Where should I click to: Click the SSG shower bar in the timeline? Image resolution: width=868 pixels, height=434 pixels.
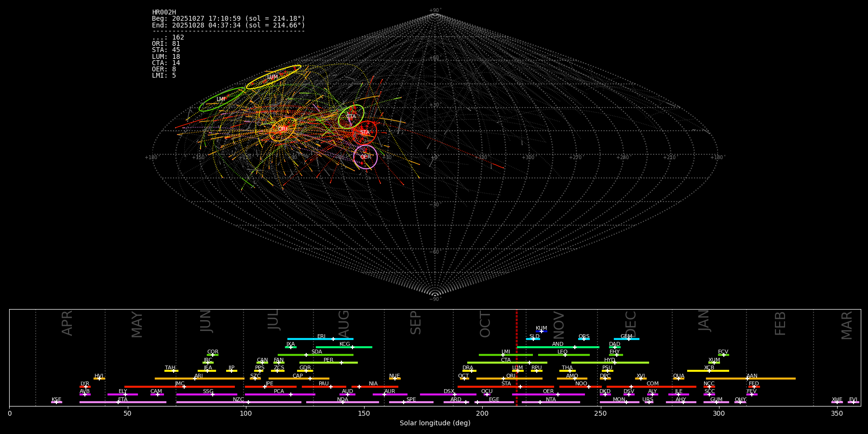[x=207, y=394]
